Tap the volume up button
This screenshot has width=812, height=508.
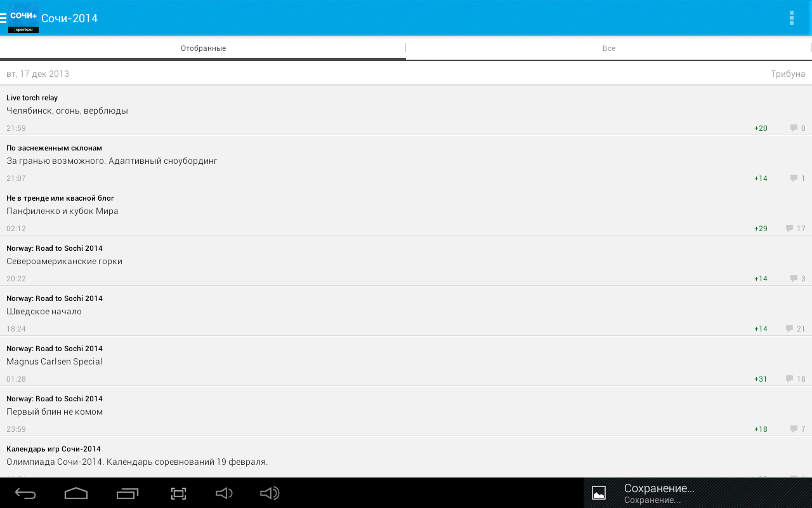click(270, 493)
